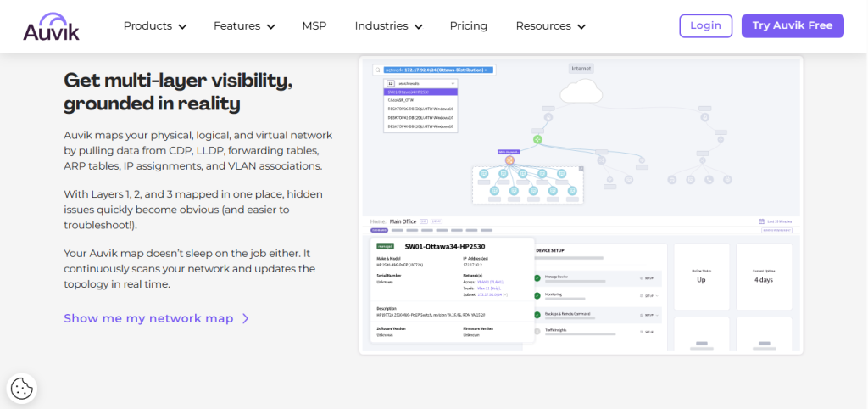Image resolution: width=868 pixels, height=409 pixels.
Task: Click the Login button
Action: click(x=706, y=26)
